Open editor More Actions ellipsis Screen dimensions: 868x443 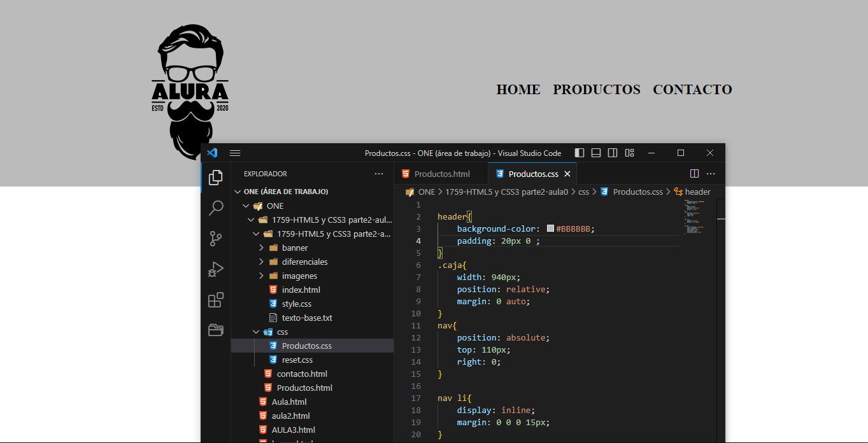711,174
